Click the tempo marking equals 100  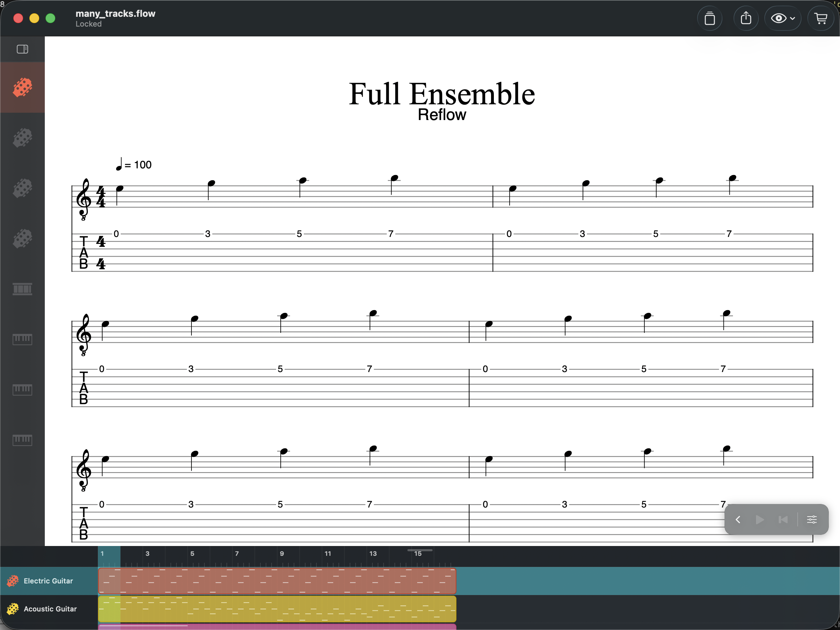134,164
